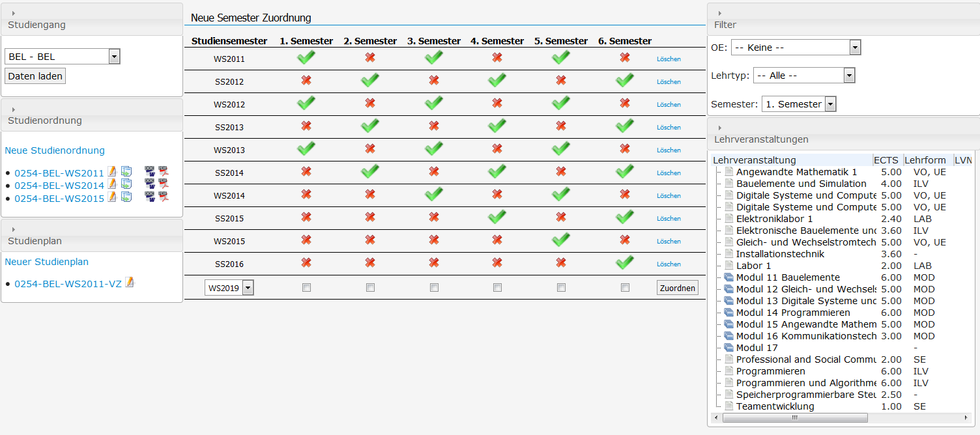Viewport: 980px width, 435px height.
Task: Export 0254-BEL-WS2011 as PDF
Action: click(x=163, y=172)
